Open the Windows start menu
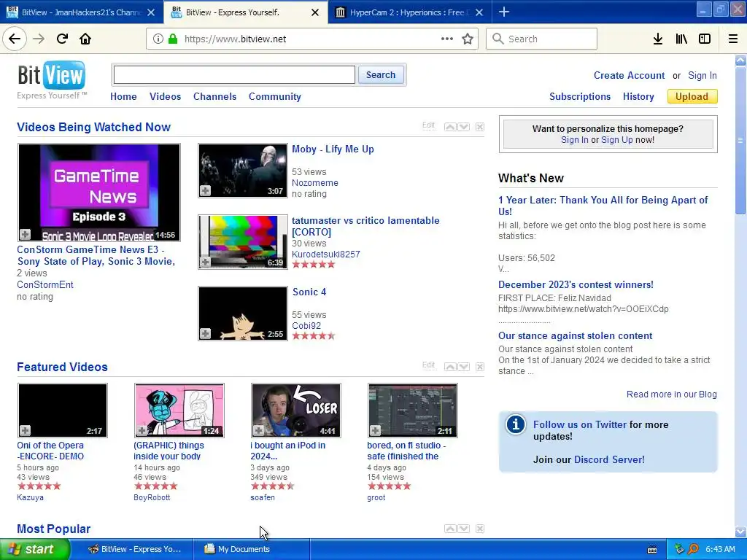747x560 pixels. pyautogui.click(x=34, y=549)
